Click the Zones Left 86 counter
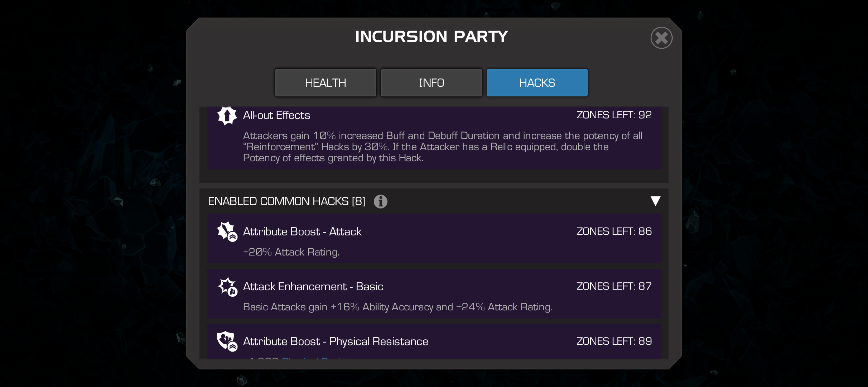The width and height of the screenshot is (868, 387). tap(614, 231)
